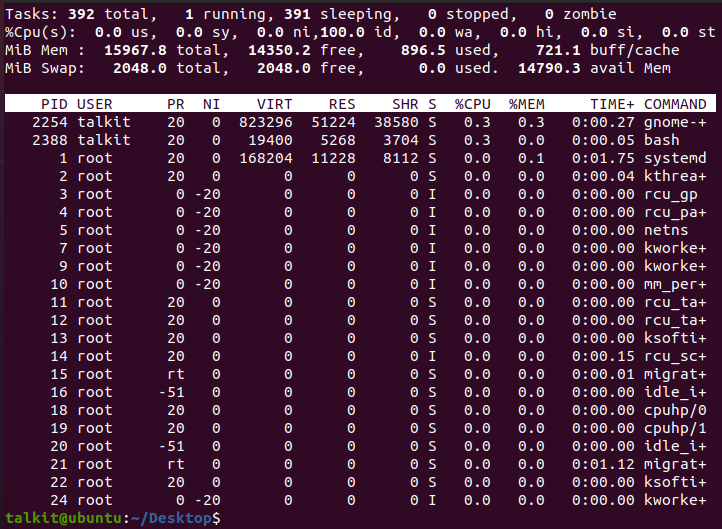Click the %CPU column header

[473, 104]
